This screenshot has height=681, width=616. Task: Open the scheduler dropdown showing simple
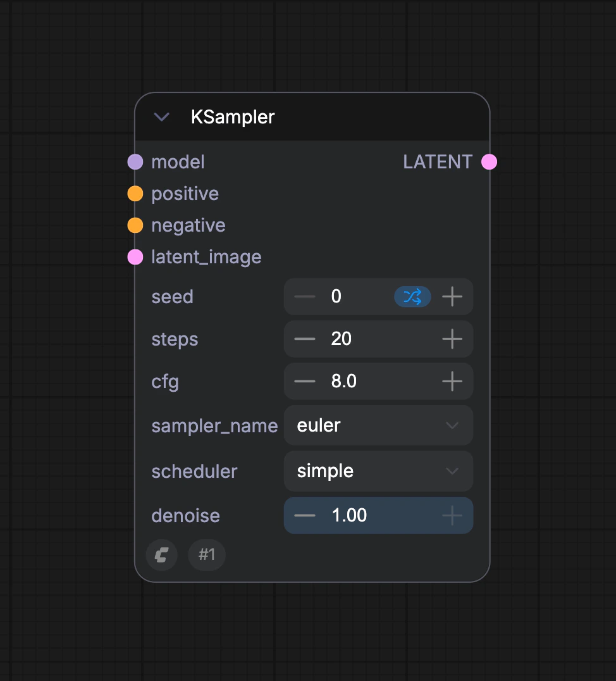click(378, 471)
